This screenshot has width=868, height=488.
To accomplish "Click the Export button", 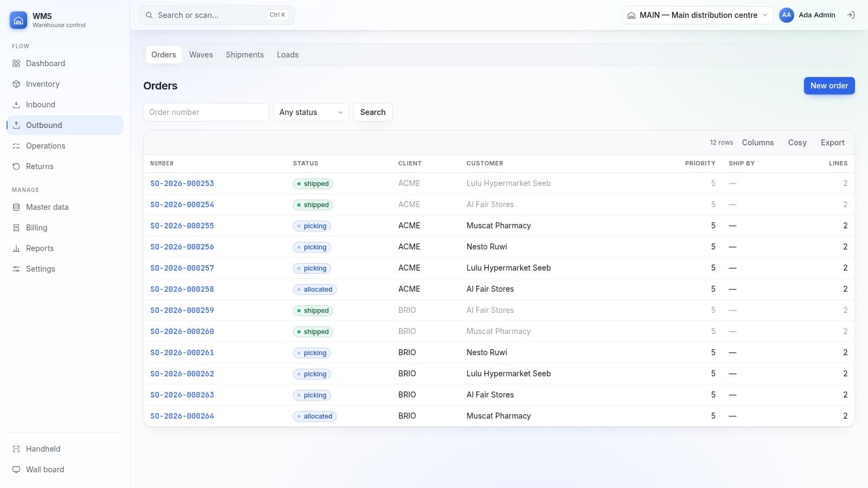I will click(x=832, y=143).
